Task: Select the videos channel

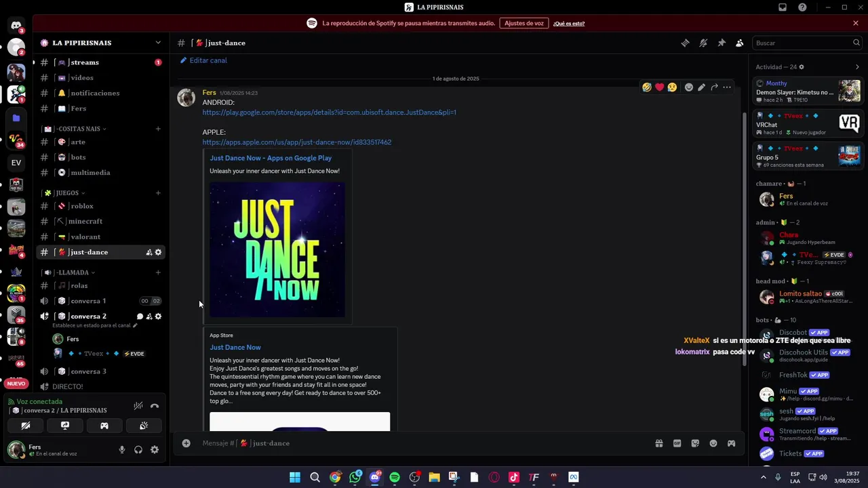Action: coord(100,78)
